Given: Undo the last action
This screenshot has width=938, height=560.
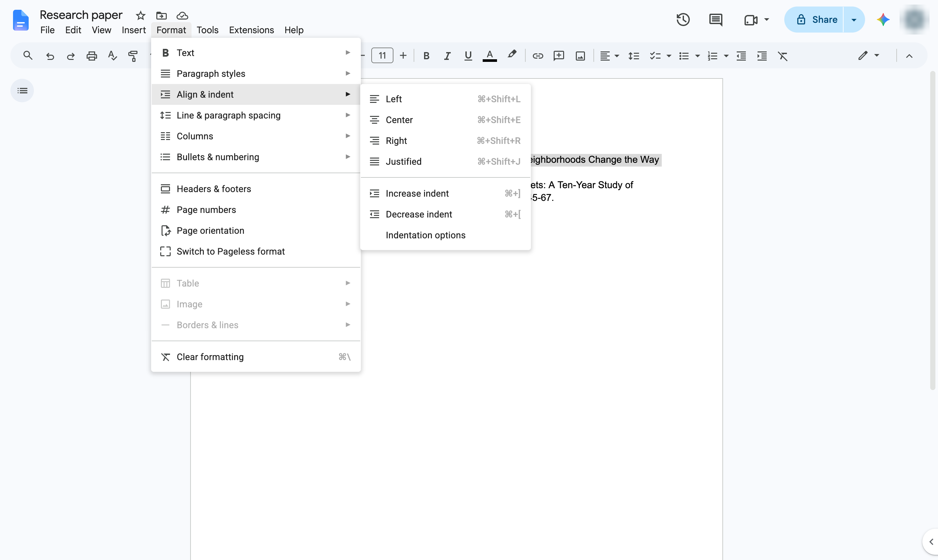Looking at the screenshot, I should pos(50,56).
